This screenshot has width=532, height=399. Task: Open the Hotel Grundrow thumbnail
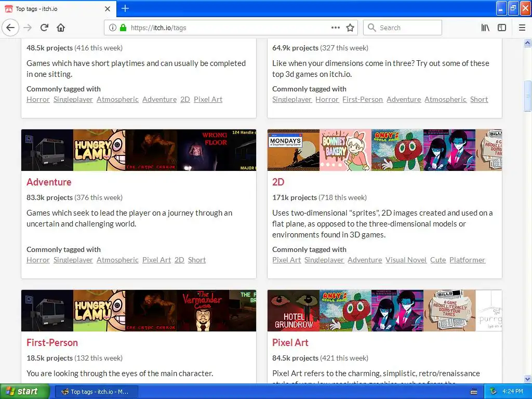click(x=294, y=311)
